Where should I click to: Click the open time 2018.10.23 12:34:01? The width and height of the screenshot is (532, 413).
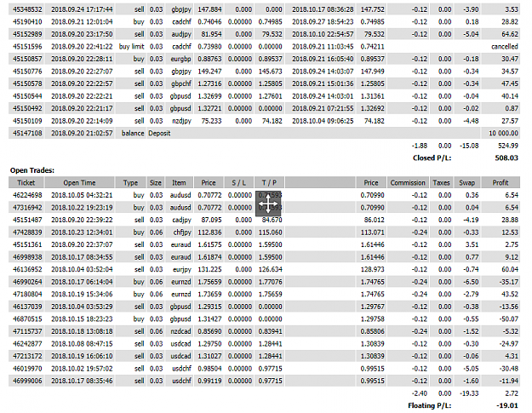82,232
